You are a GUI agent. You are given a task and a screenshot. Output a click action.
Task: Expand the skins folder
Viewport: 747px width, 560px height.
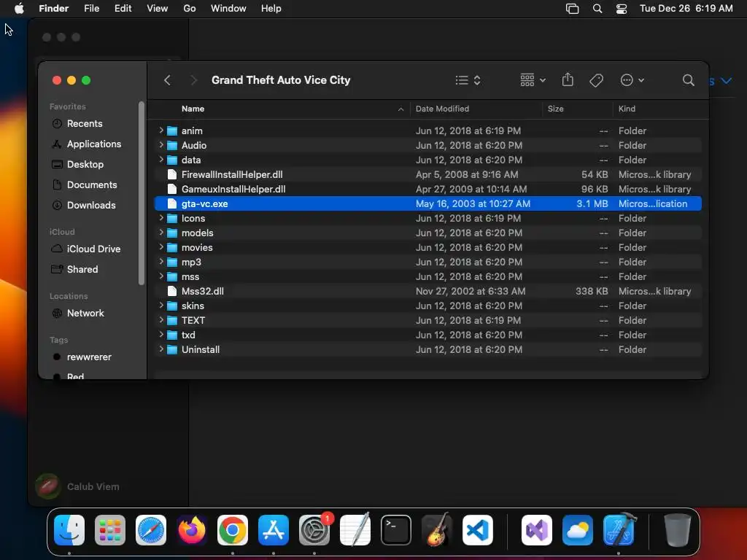(x=161, y=306)
